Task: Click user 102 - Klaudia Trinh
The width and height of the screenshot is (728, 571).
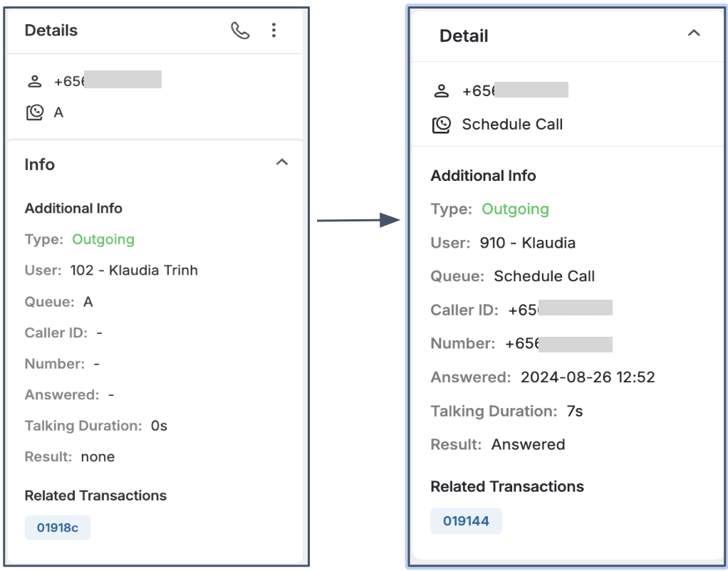Action: point(134,270)
